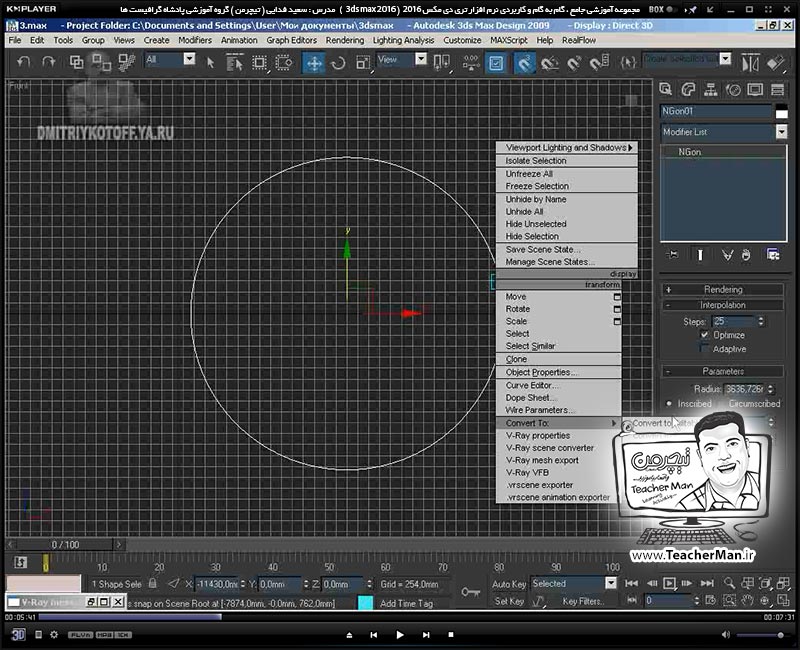Viewport: 800px width, 650px height.
Task: Open Object Properties from context menu
Action: coord(559,372)
